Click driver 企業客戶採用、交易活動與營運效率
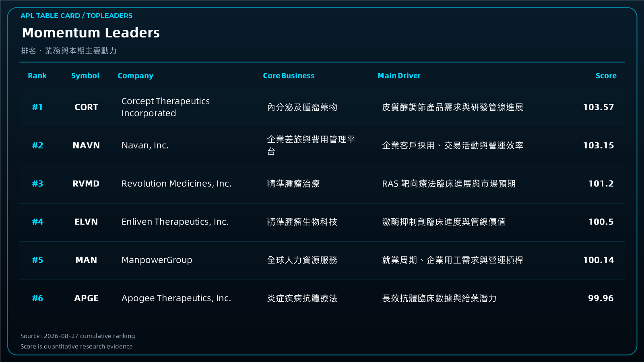Screen dimensions: 644x362 click(452, 145)
